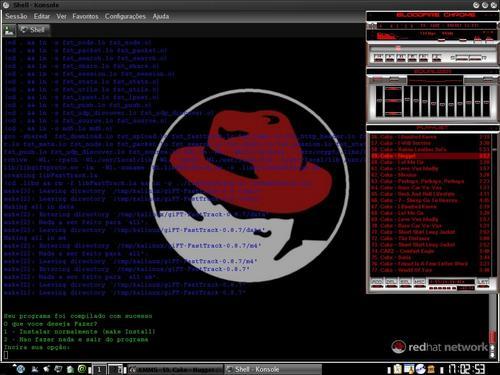Click the playlist SEL button

[405, 283]
